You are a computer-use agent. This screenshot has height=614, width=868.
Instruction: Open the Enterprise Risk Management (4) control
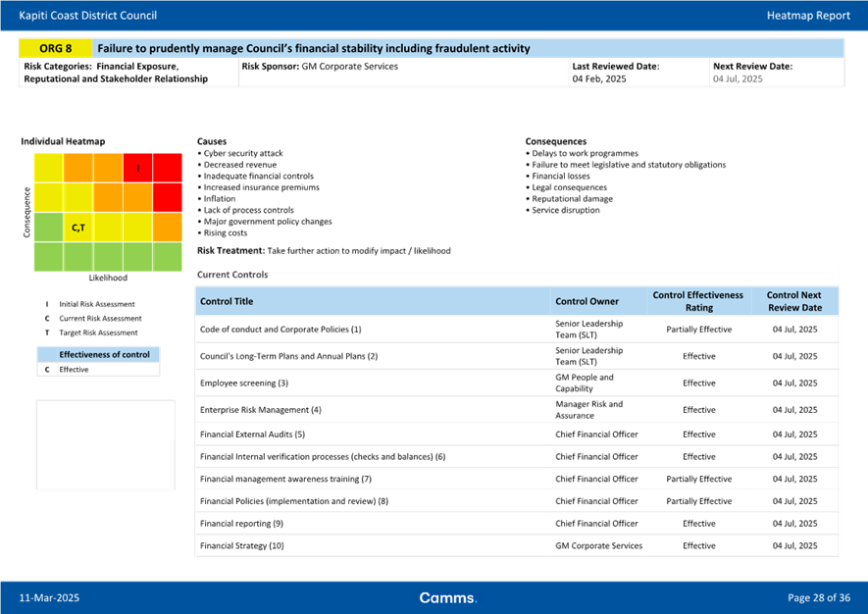[x=261, y=410]
